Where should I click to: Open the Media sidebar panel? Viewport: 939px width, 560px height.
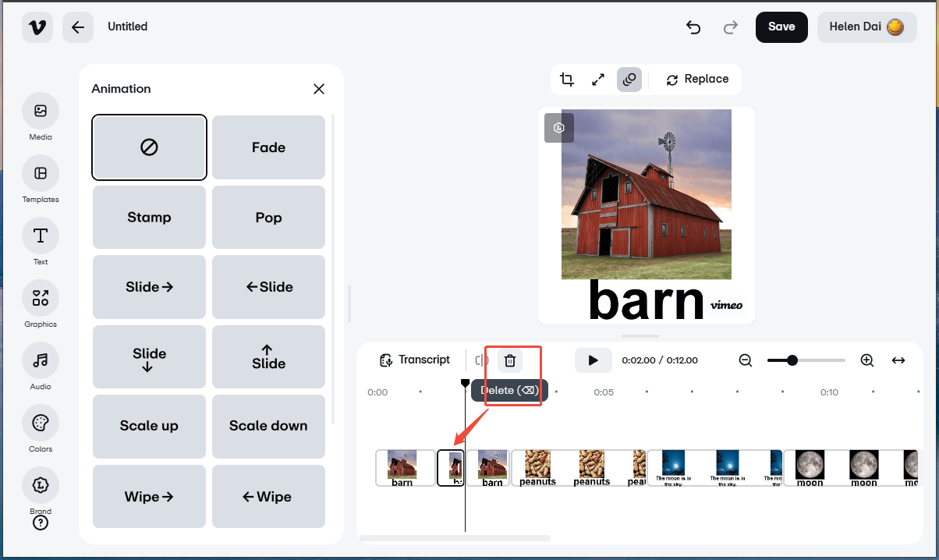tap(41, 117)
